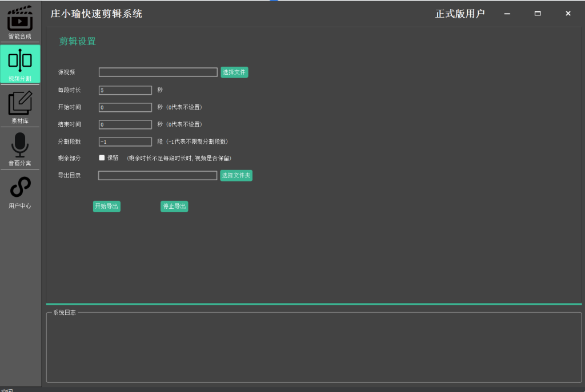
Task: Click inside the 系统日志 log panel
Action: click(314, 348)
